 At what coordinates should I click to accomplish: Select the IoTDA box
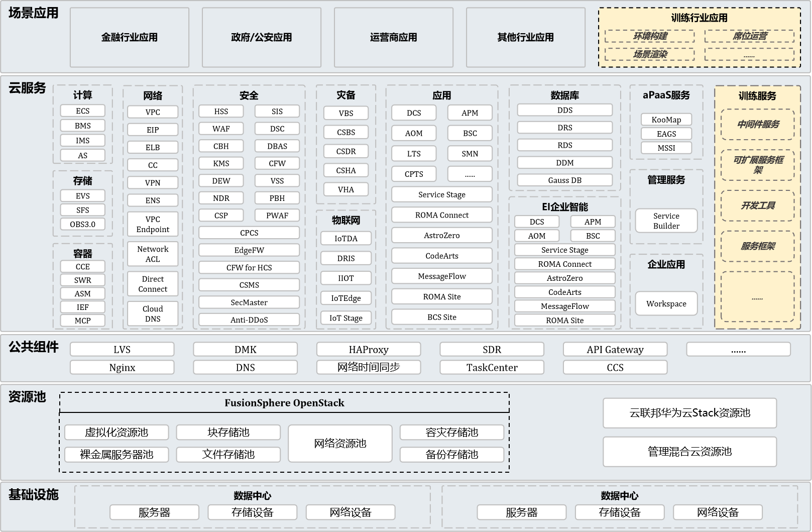pyautogui.click(x=346, y=239)
